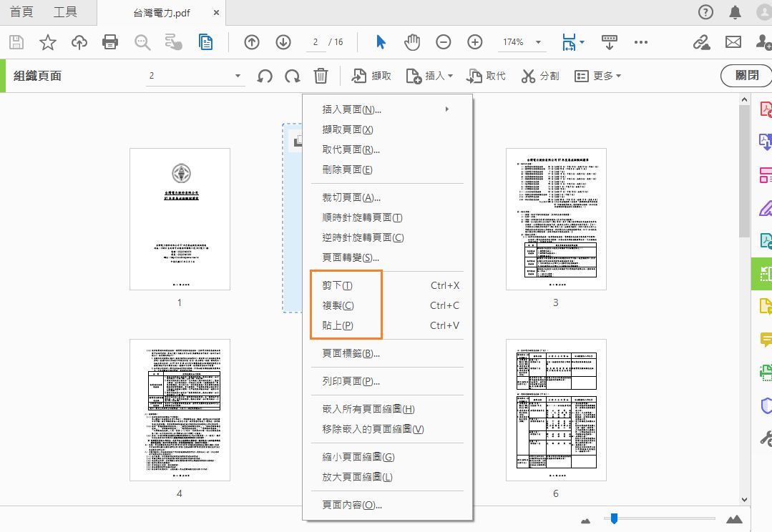Viewport: 772px width, 532px height.
Task: Click the clockwise rotate page icon
Action: tap(292, 75)
